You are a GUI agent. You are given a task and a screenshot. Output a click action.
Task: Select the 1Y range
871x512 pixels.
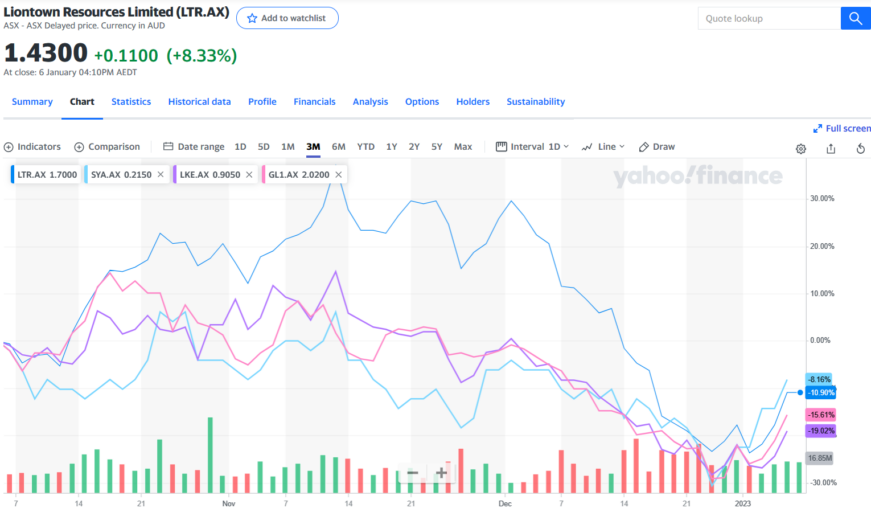tap(392, 147)
